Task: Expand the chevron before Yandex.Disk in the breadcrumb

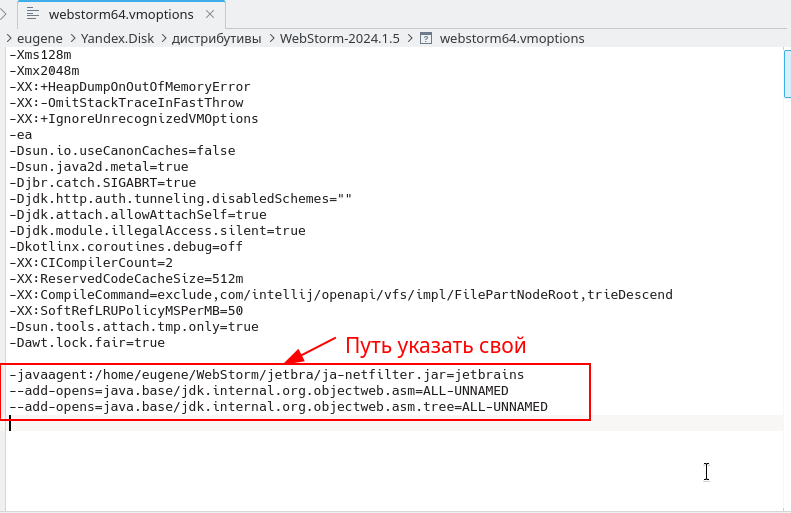Action: (72, 38)
